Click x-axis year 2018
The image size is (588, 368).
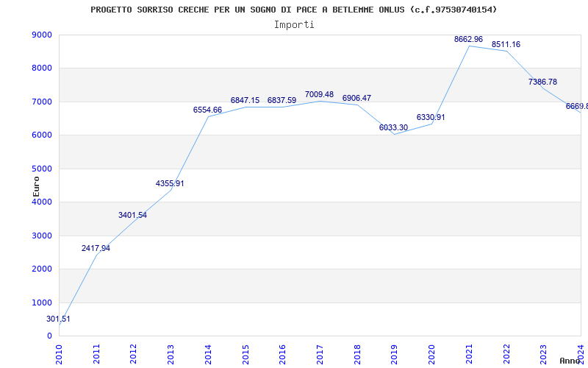(x=357, y=354)
